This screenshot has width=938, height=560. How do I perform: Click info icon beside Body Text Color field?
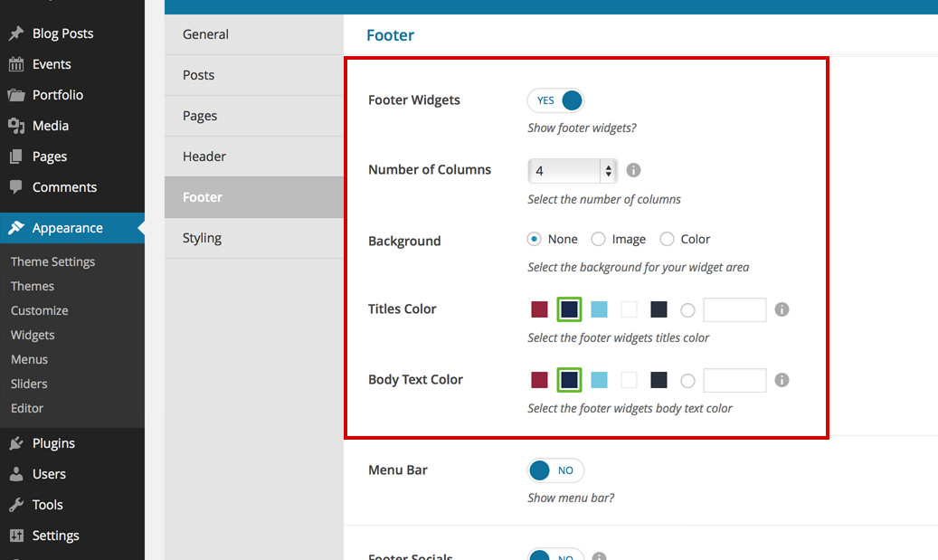(x=782, y=380)
